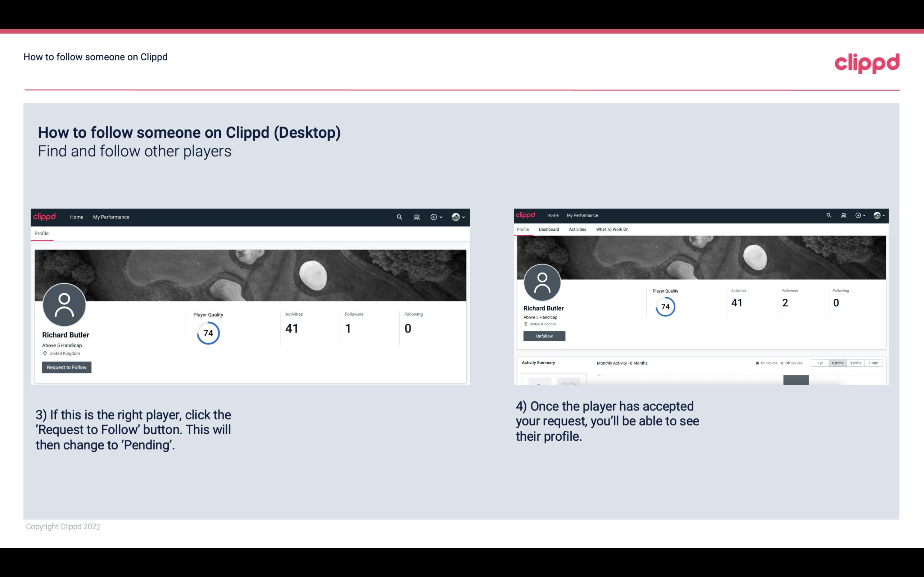Select the '6 mths' activity time filter
The height and width of the screenshot is (577, 924).
point(838,363)
